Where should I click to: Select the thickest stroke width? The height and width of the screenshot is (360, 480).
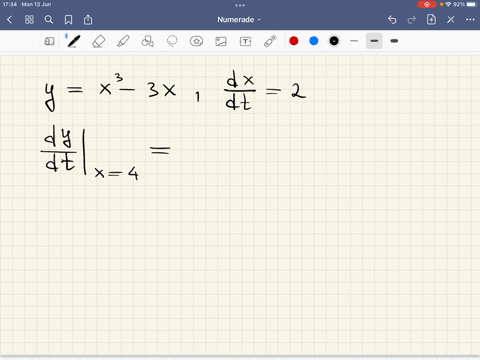point(394,41)
